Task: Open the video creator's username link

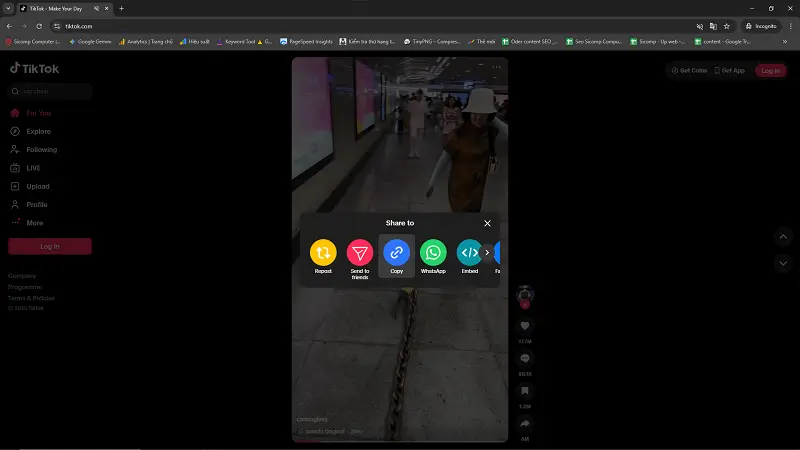Action: point(312,419)
